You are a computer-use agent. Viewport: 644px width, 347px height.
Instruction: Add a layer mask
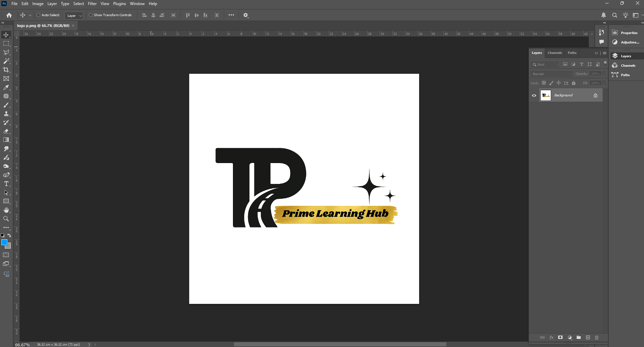(560, 337)
